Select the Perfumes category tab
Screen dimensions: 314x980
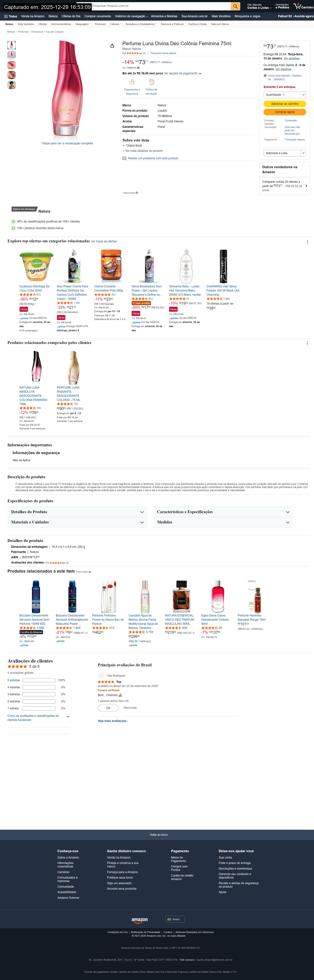point(100,24)
